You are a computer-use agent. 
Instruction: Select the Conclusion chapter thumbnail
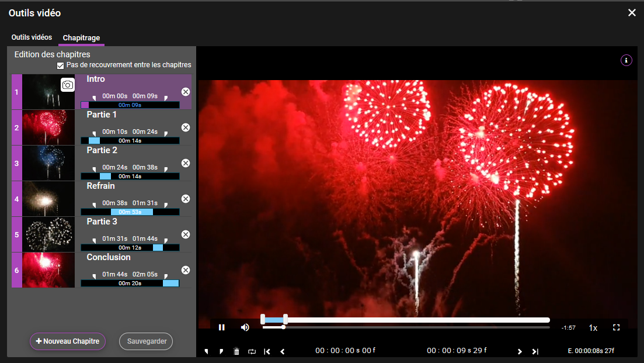point(48,270)
